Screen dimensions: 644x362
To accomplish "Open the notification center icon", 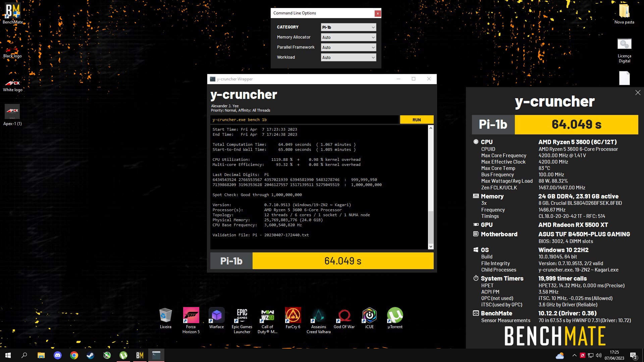I will (x=634, y=355).
